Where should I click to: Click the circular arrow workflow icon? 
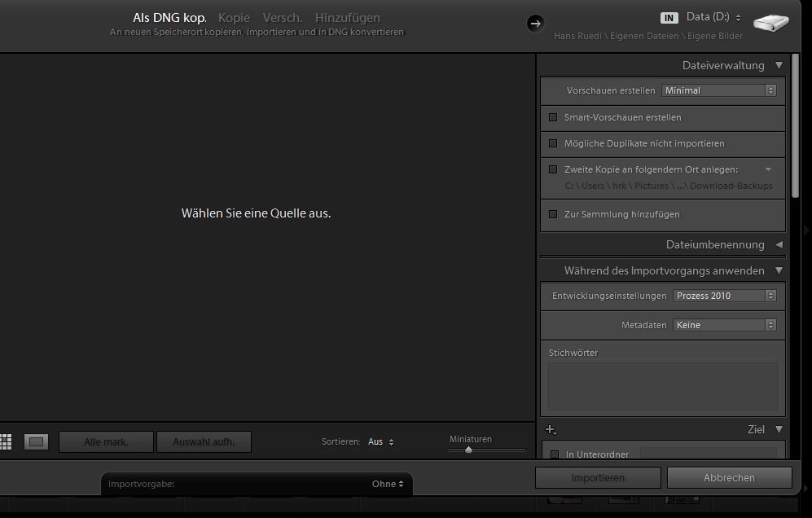click(x=535, y=24)
